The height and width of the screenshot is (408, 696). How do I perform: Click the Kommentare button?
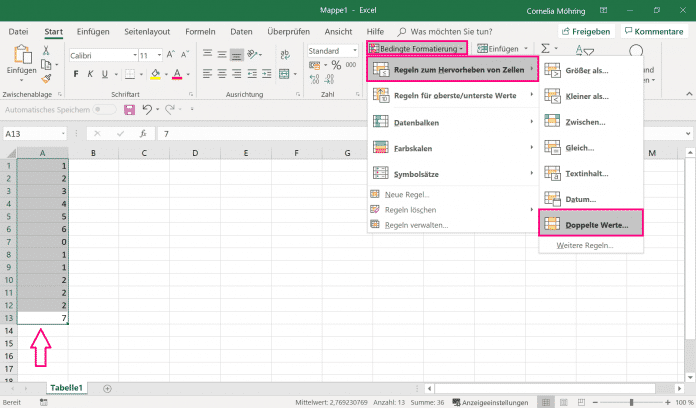click(x=652, y=32)
